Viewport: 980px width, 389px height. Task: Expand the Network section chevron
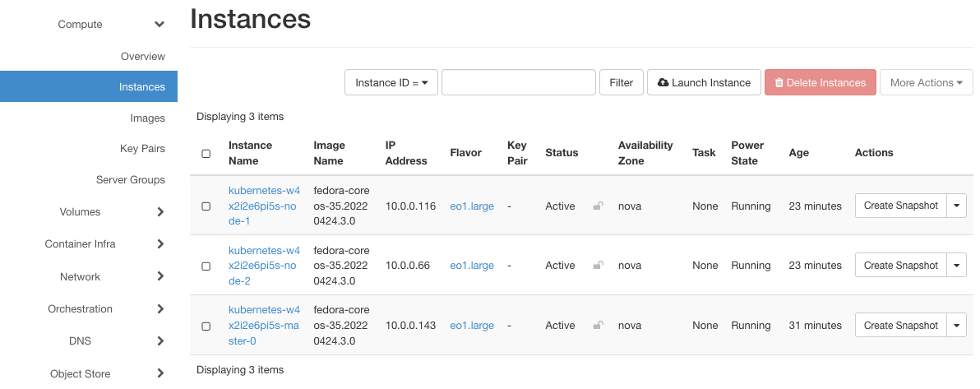[x=160, y=277]
